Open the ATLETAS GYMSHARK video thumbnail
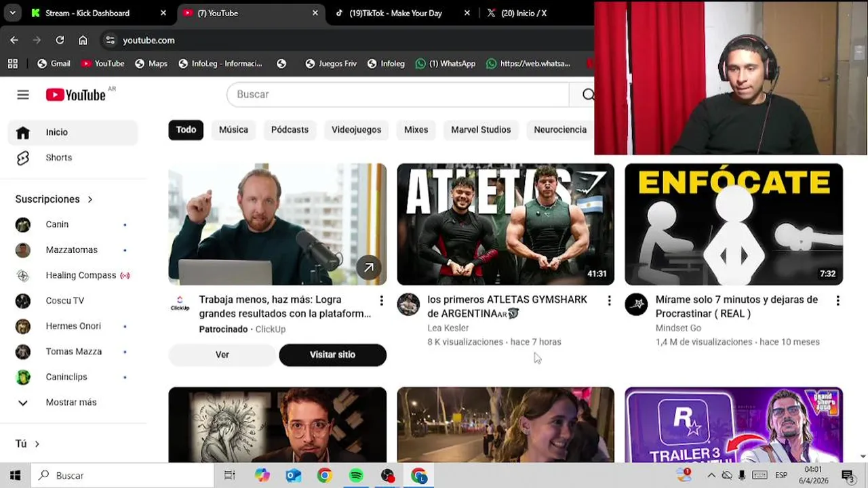868x488 pixels. (x=505, y=224)
